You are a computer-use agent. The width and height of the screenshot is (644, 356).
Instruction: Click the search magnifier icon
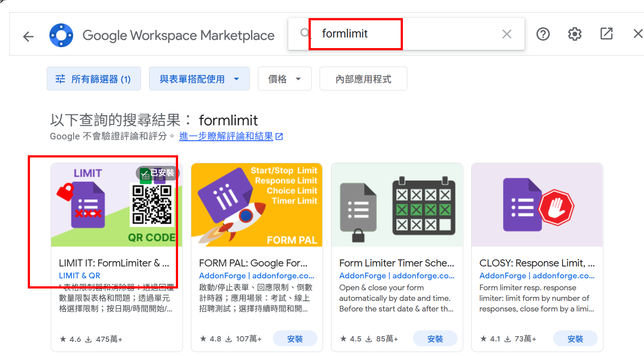pos(305,34)
